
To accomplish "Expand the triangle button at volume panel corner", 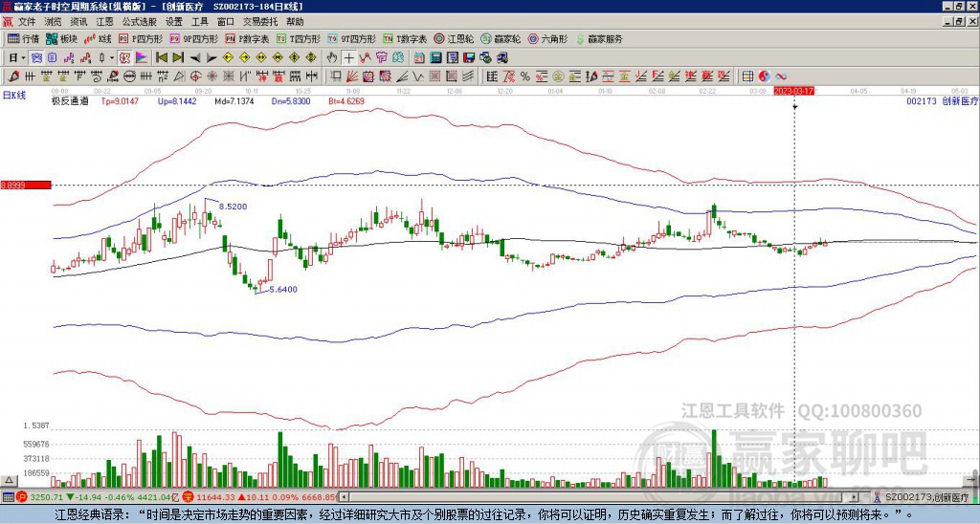I will pyautogui.click(x=9, y=480).
